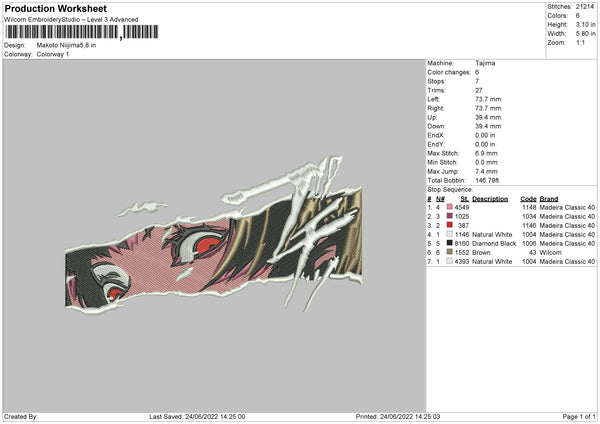Image resolution: width=600 pixels, height=424 pixels.
Task: Click the white swatch beside 4393 Natural White
Action: [450, 261]
